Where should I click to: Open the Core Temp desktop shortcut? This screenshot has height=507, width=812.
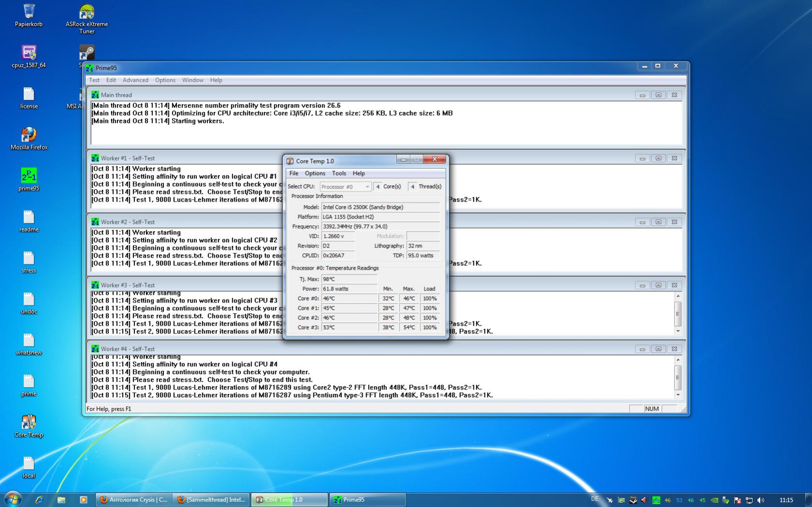click(29, 422)
